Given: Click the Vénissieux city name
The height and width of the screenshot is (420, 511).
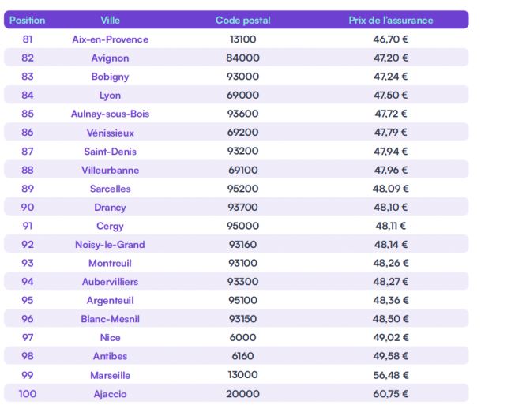Looking at the screenshot, I should point(110,133).
